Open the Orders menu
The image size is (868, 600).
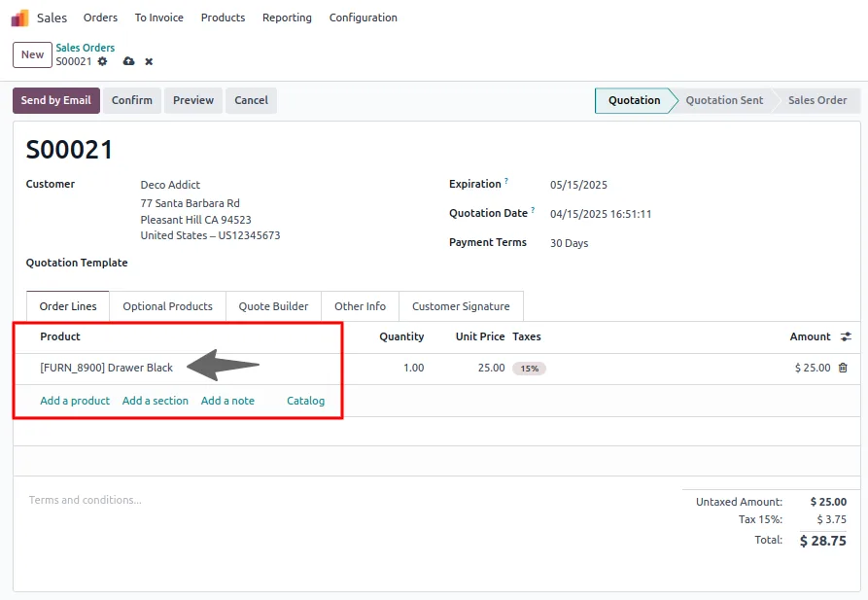100,18
